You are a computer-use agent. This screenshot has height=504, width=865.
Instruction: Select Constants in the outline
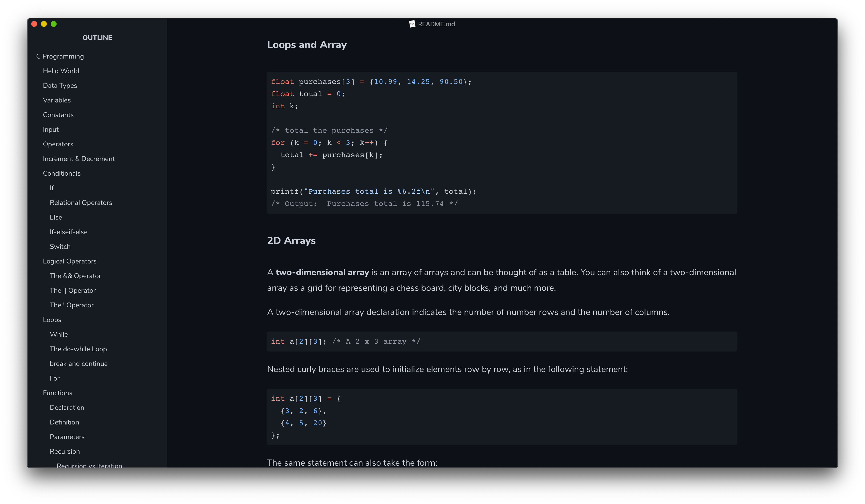(58, 115)
